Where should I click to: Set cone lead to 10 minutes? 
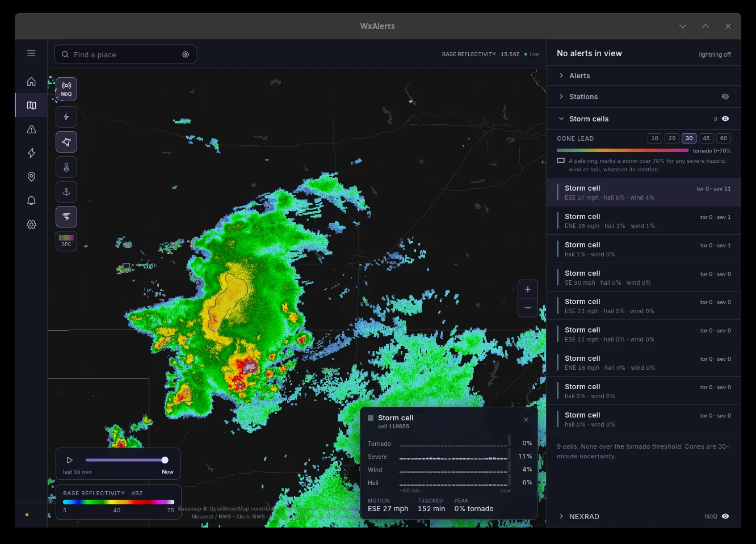click(x=655, y=138)
